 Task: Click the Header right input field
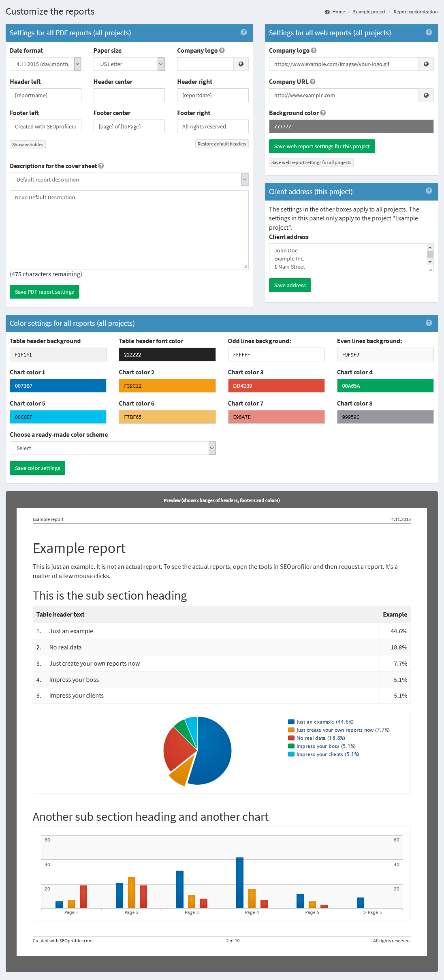213,95
